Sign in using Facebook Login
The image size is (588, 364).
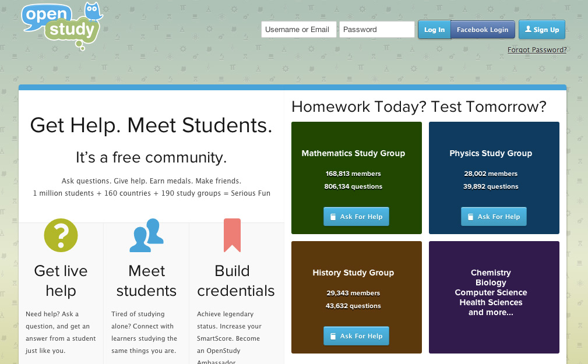(x=483, y=30)
